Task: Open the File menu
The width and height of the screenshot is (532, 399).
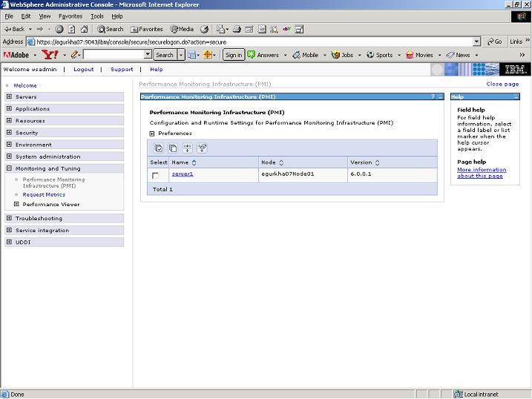Action: pyautogui.click(x=9, y=16)
